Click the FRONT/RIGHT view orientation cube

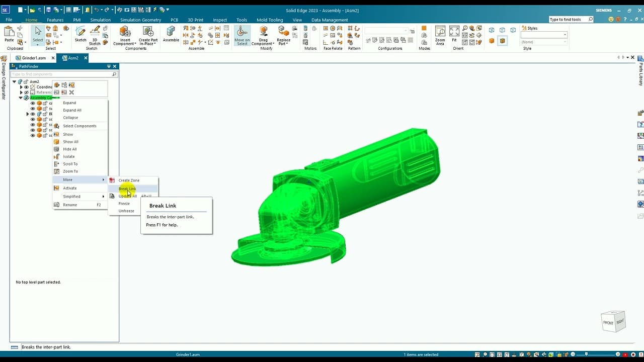click(613, 321)
